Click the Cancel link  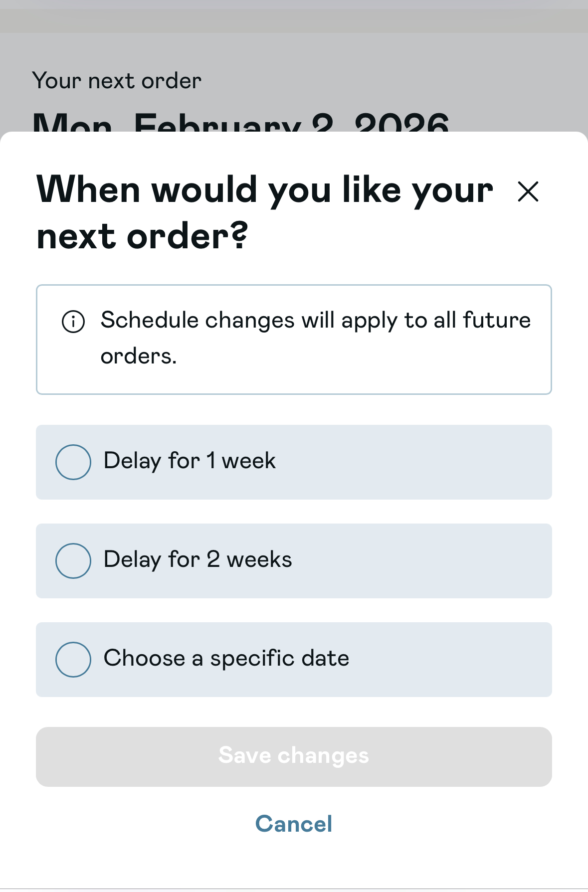point(294,824)
